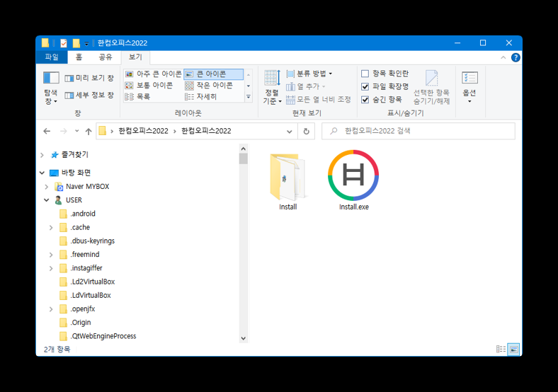Click the navigation pane scrollbar down arrow

click(x=244, y=338)
